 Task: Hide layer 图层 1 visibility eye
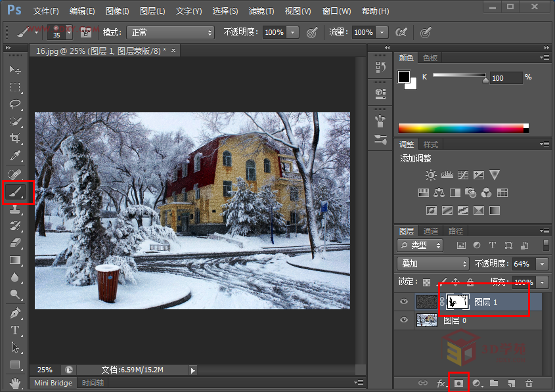tap(404, 302)
